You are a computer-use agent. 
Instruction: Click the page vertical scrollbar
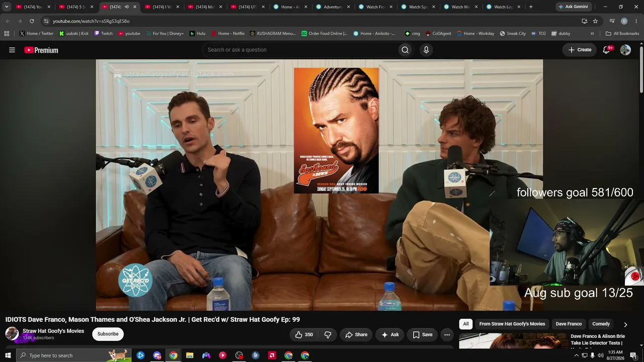pos(641,68)
